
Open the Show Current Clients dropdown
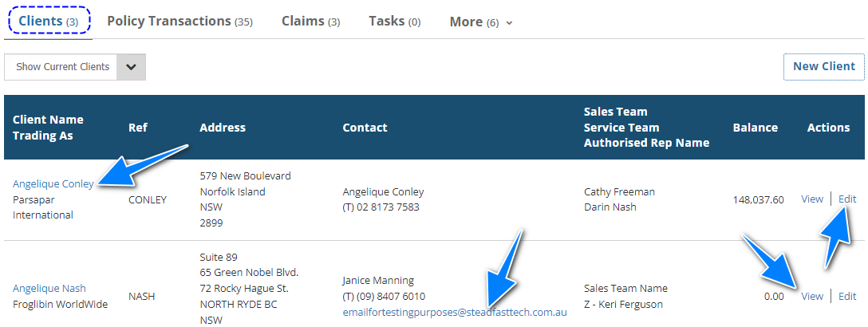pos(75,67)
